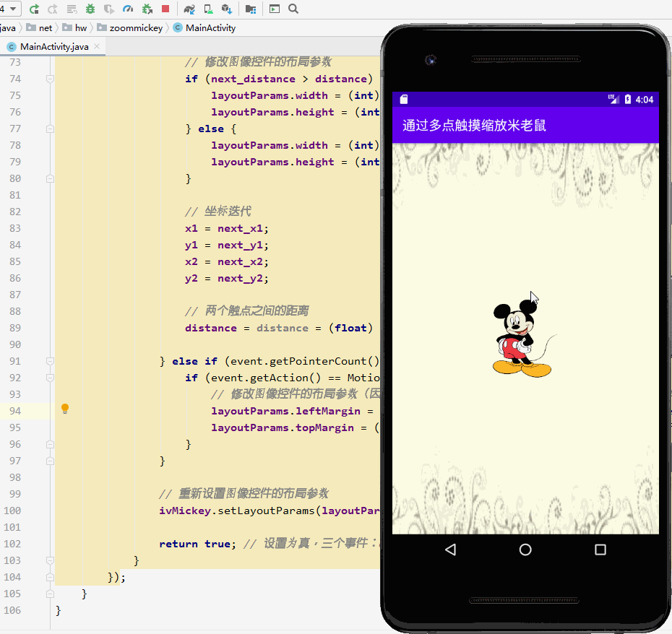This screenshot has width=672, height=634.
Task: Click the yellow lightbulb intention icon
Action: [65, 409]
